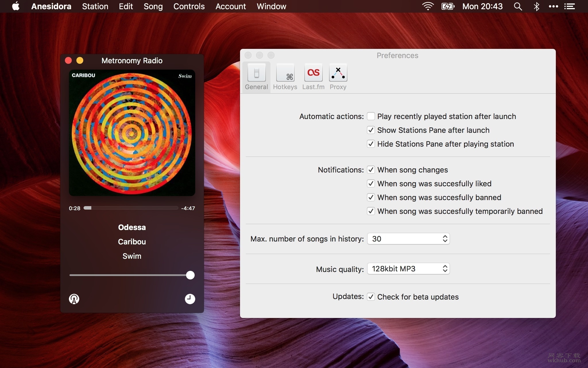The height and width of the screenshot is (368, 588).
Task: Click the song progress bar
Action: [131, 208]
